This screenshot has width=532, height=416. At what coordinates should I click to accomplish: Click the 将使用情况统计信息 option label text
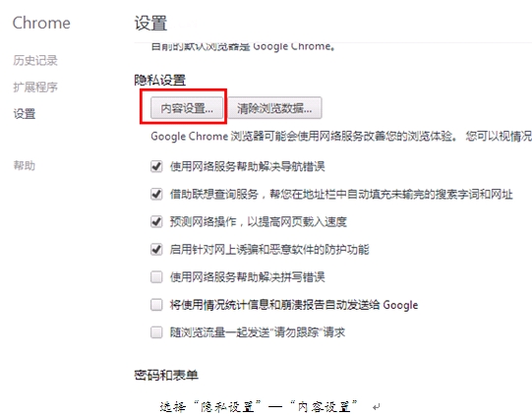294,305
